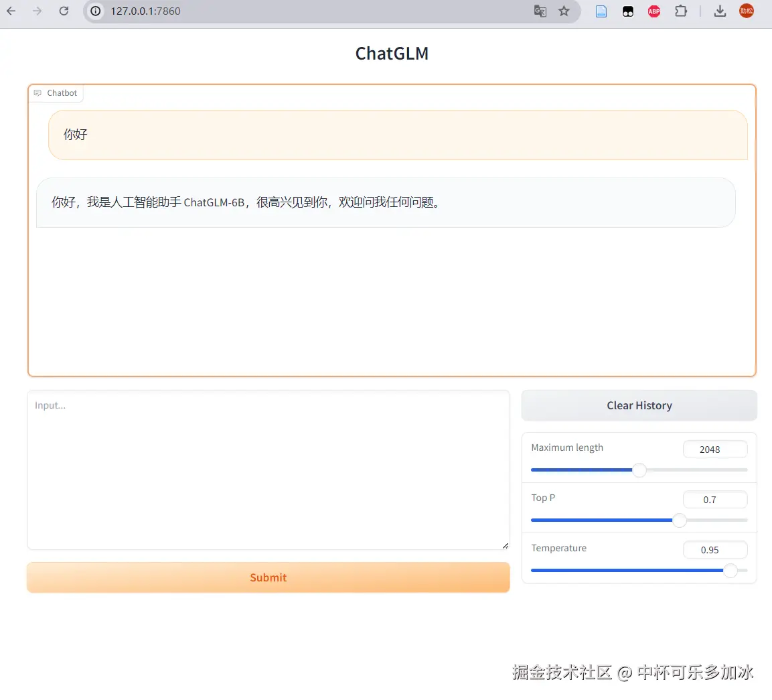Click the address bar URL 127.0.0.1:7860
The width and height of the screenshot is (772, 700).
coord(145,11)
